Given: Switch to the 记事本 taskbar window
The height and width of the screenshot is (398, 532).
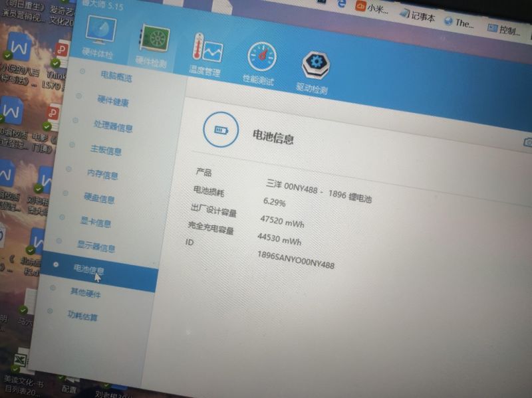Looking at the screenshot, I should tap(418, 15).
